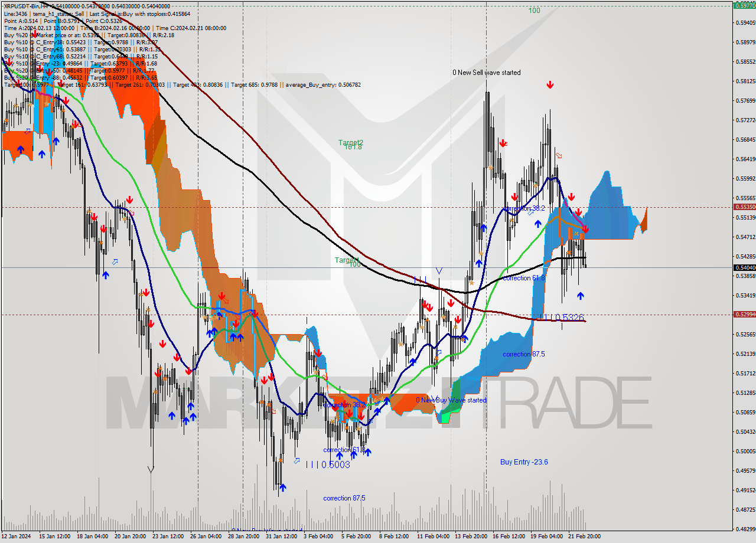Click the '0 New Buy Wave started' label
Image resolution: width=756 pixels, height=543 pixels.
[x=451, y=400]
